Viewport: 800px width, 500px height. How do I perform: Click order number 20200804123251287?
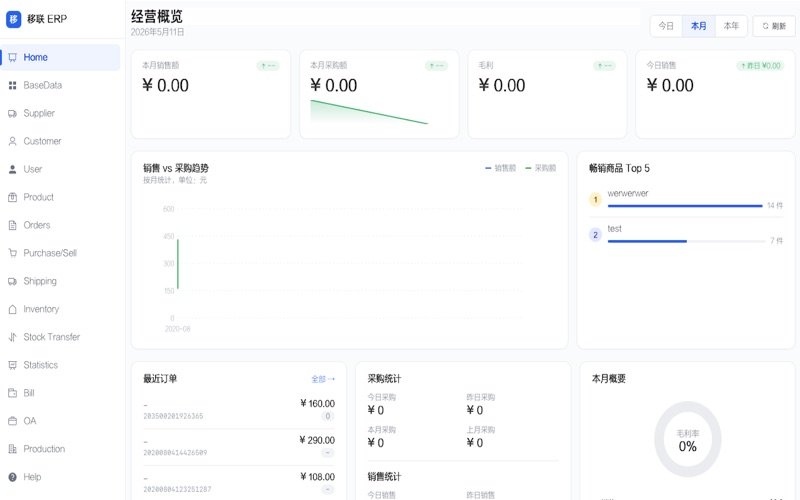point(177,489)
